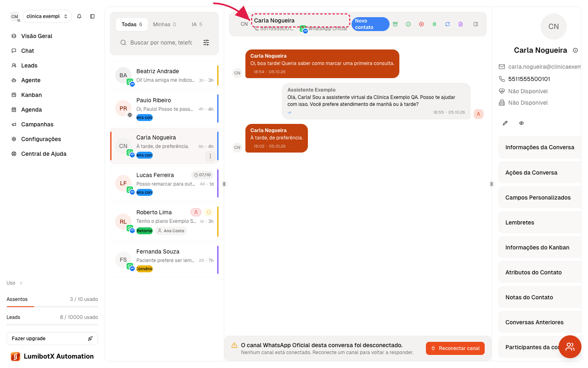
Task: Click the Assentos usage progress bar
Action: 52,306
